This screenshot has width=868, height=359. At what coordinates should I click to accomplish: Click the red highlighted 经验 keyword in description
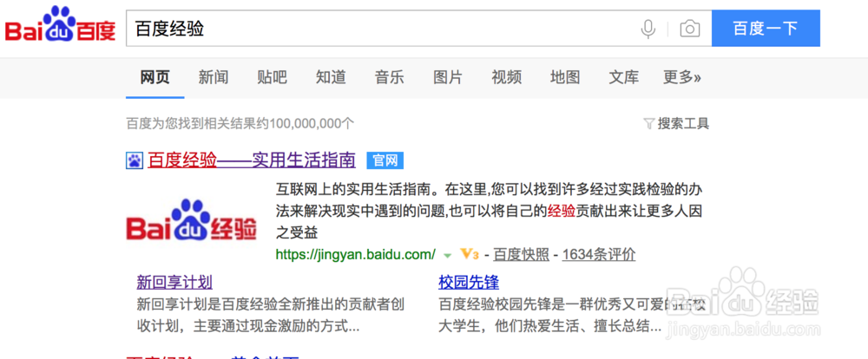(x=562, y=212)
